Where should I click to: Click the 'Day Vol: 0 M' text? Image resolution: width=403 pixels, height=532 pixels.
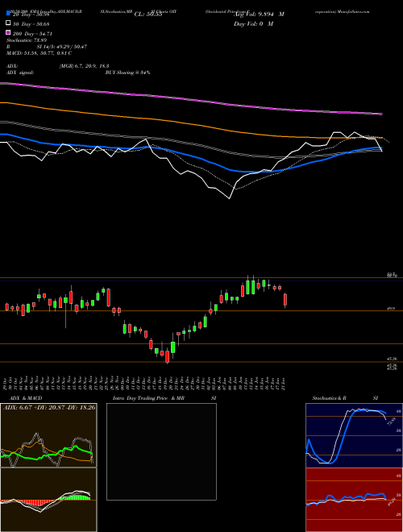(253, 23)
